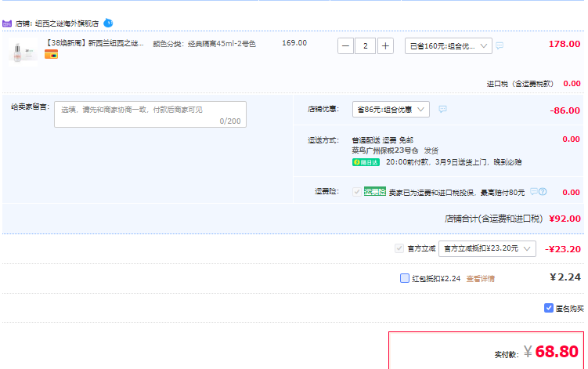
Task: Click the 隔日达 next-day delivery badge
Action: (366, 162)
